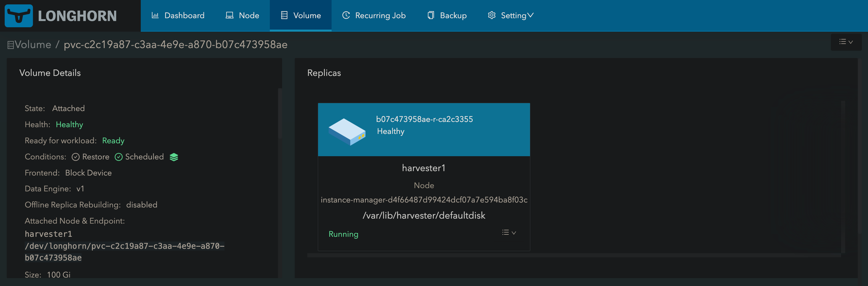Click the Volume disk icon in navbar

pos(285,15)
